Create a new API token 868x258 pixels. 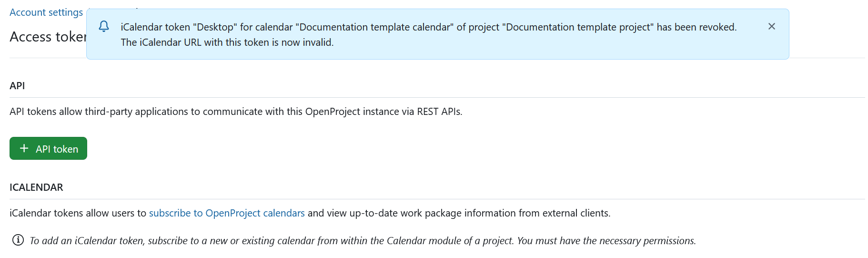pyautogui.click(x=49, y=149)
